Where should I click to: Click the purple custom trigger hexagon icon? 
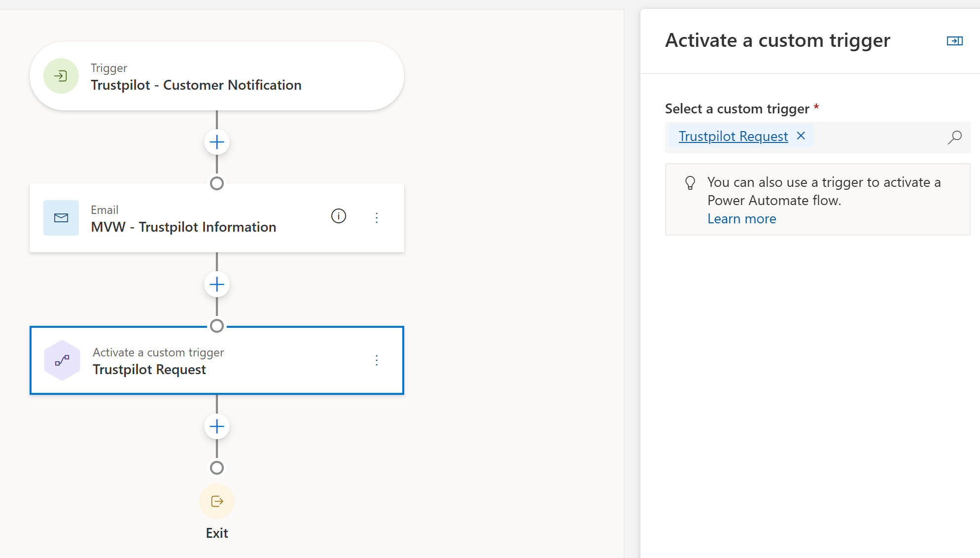pos(62,360)
